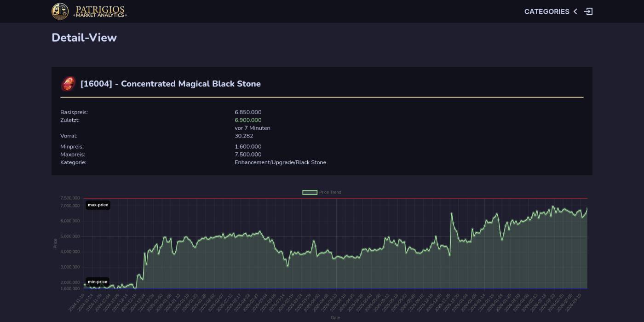Collapse the CATEGORIES panel with the chevron
Screen dimensions: 644x322
(x=575, y=11)
